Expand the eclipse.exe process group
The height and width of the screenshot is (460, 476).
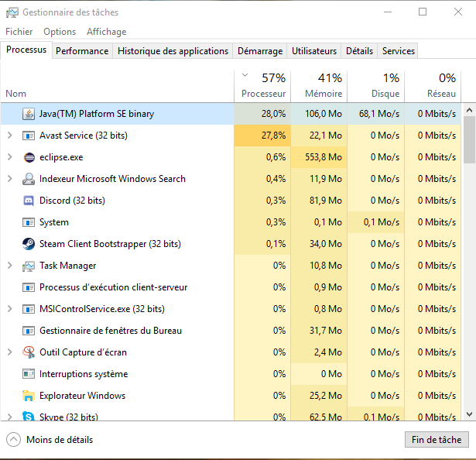(9, 157)
